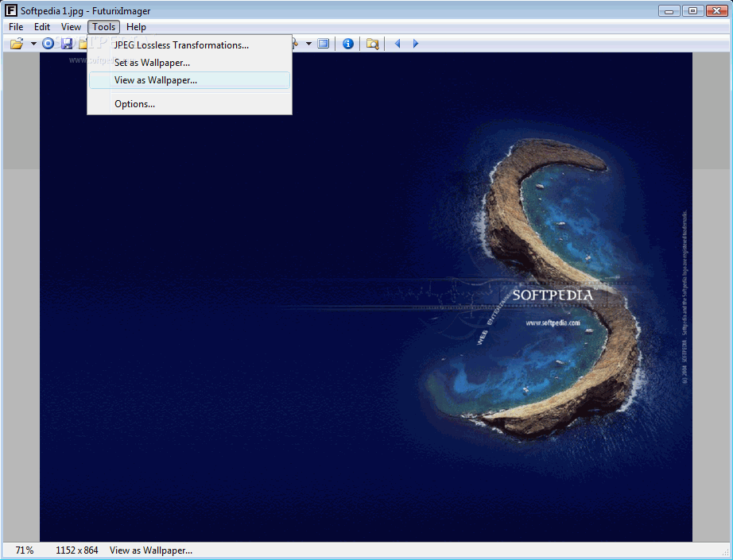Click the blue circle reload icon

48,44
